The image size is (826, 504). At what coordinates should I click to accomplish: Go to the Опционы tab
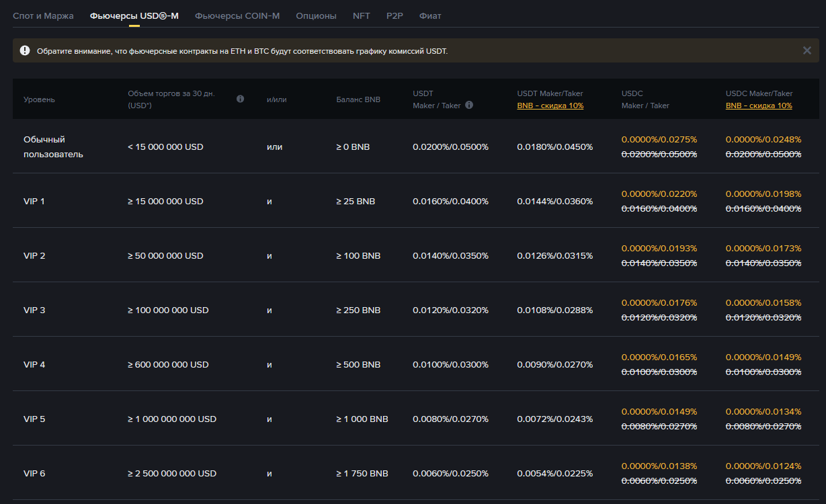click(x=316, y=15)
